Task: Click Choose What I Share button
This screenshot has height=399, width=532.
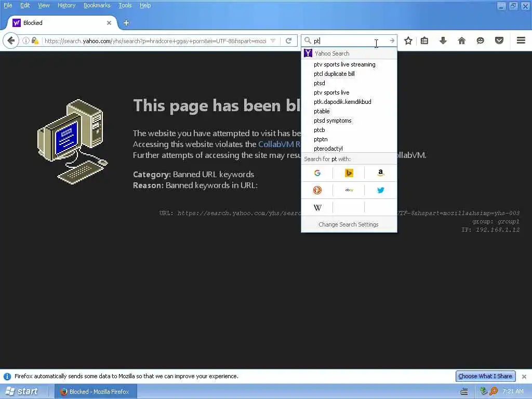Action: (485, 376)
